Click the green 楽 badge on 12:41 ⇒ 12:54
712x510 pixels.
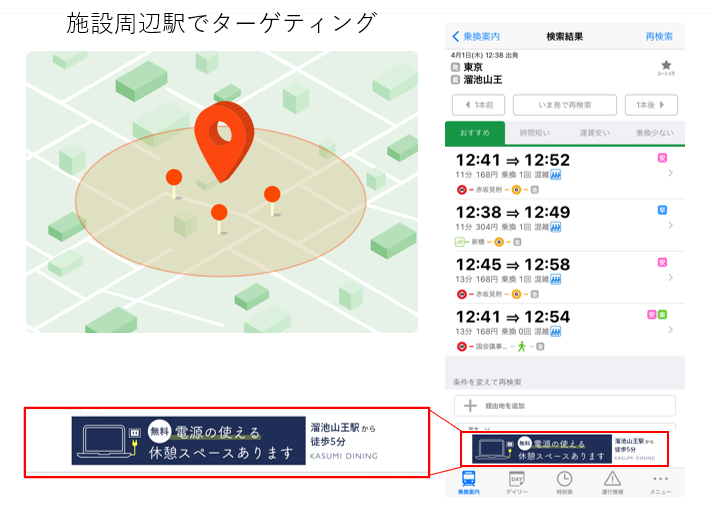663,315
